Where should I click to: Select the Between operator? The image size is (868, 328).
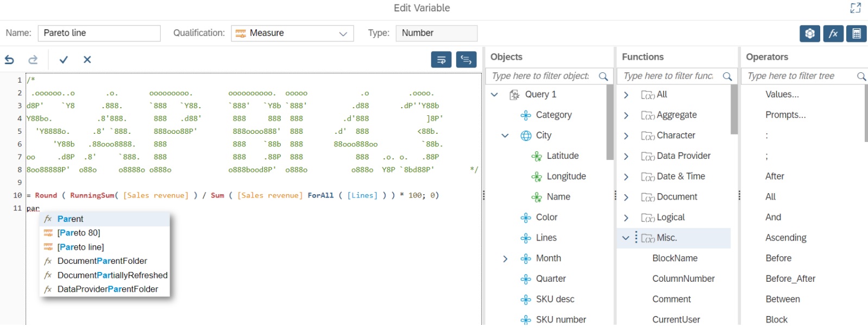[x=782, y=299]
